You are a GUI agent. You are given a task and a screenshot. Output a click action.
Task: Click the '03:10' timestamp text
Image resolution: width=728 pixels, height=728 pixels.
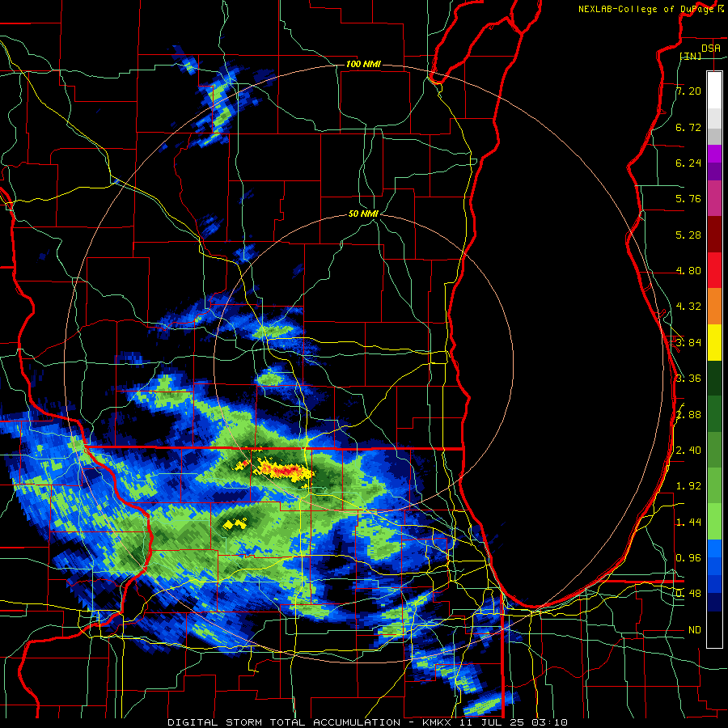[x=550, y=722]
